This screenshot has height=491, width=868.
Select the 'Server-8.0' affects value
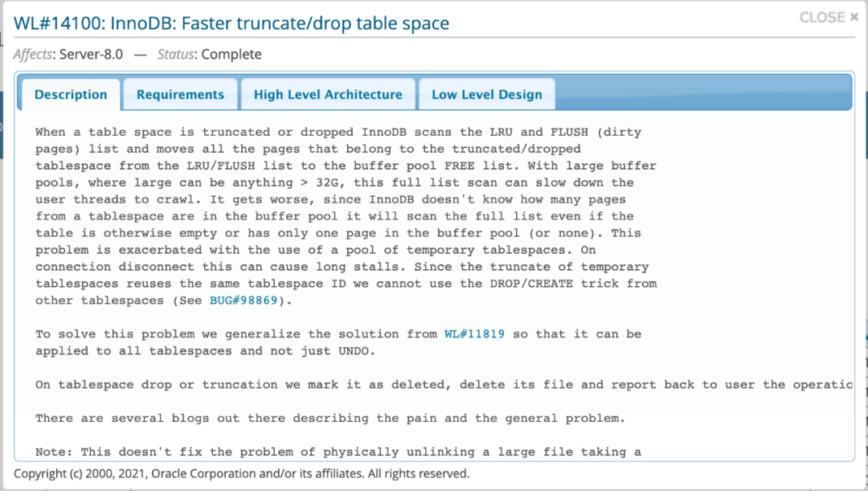click(92, 55)
